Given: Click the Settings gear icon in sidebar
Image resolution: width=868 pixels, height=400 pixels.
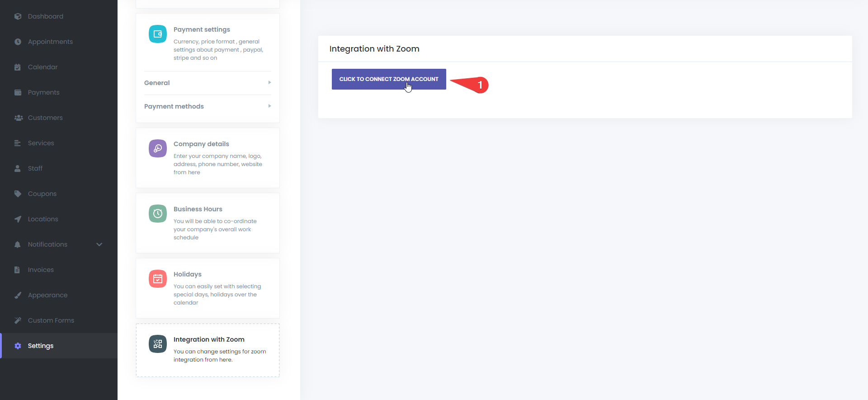Looking at the screenshot, I should (x=18, y=346).
